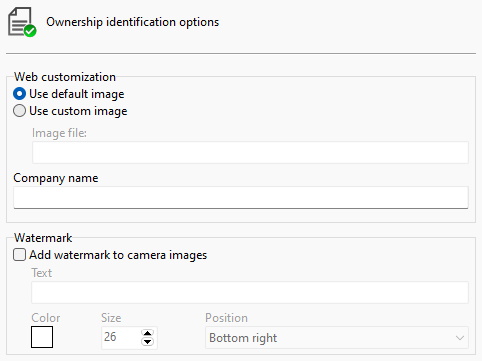The height and width of the screenshot is (361, 482).
Task: Click the ownership identification document icon
Action: coord(22,22)
